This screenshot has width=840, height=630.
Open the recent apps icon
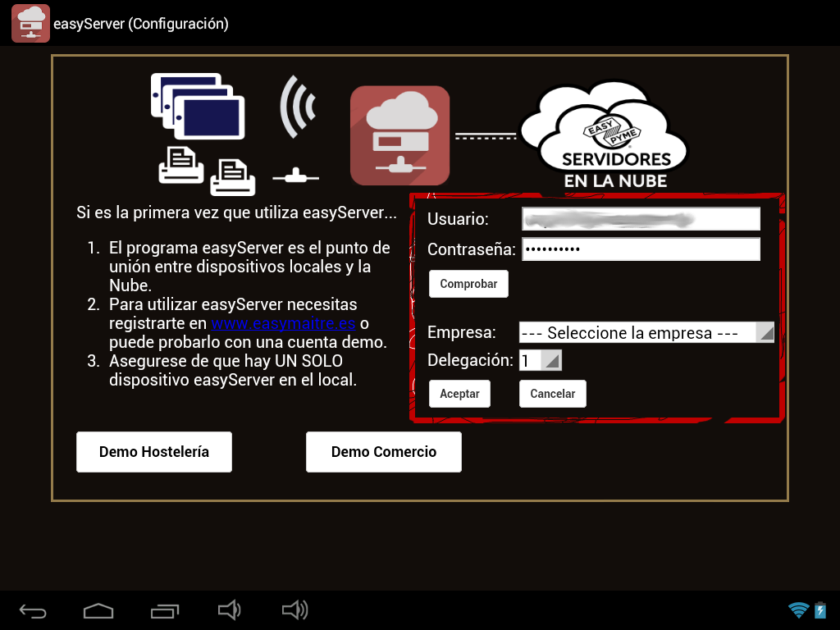[x=164, y=610]
